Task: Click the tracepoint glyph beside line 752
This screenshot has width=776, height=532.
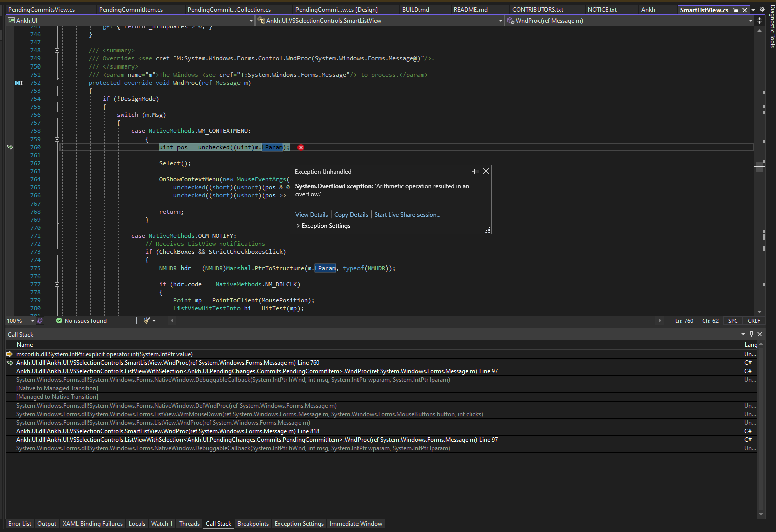Action: [x=18, y=82]
